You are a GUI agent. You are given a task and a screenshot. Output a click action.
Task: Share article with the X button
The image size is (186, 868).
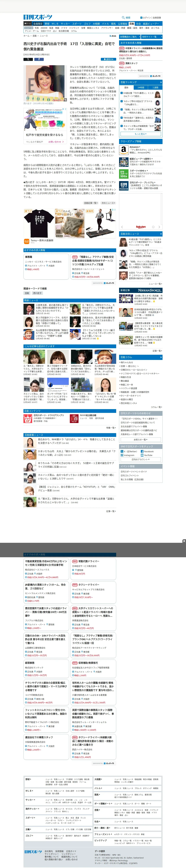tap(28, 59)
